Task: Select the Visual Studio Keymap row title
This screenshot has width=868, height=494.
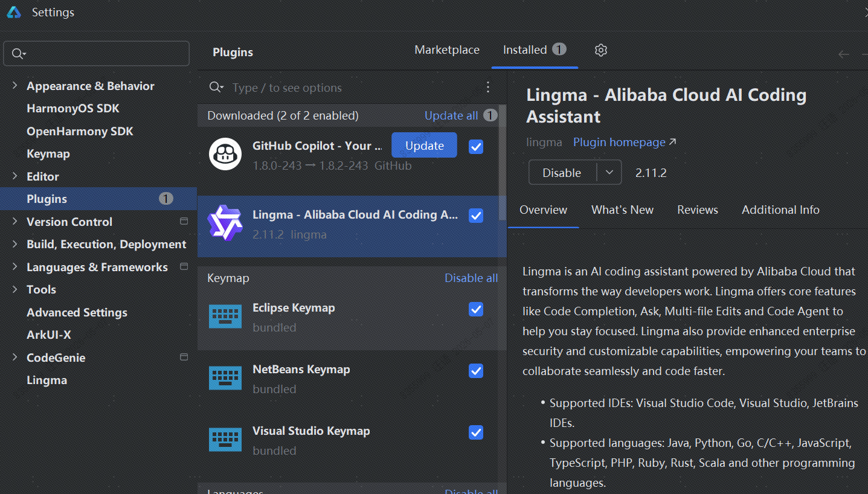Action: (311, 431)
